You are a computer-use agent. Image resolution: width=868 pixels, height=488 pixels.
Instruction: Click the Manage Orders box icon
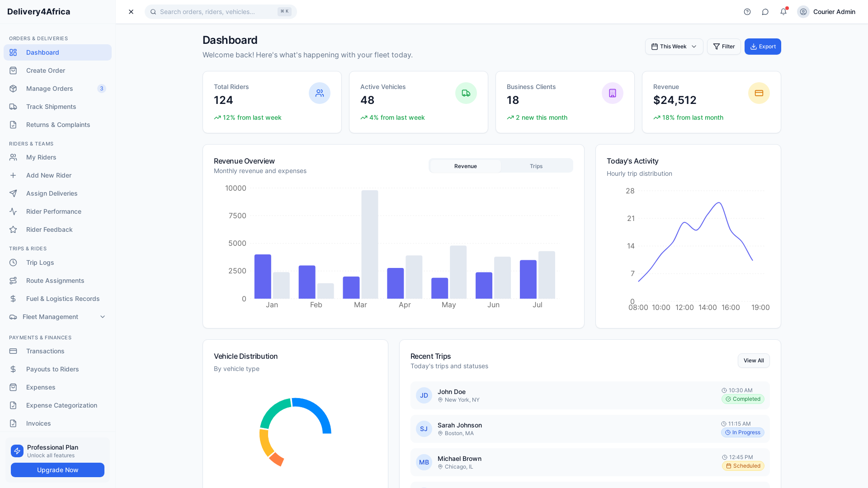tap(13, 89)
